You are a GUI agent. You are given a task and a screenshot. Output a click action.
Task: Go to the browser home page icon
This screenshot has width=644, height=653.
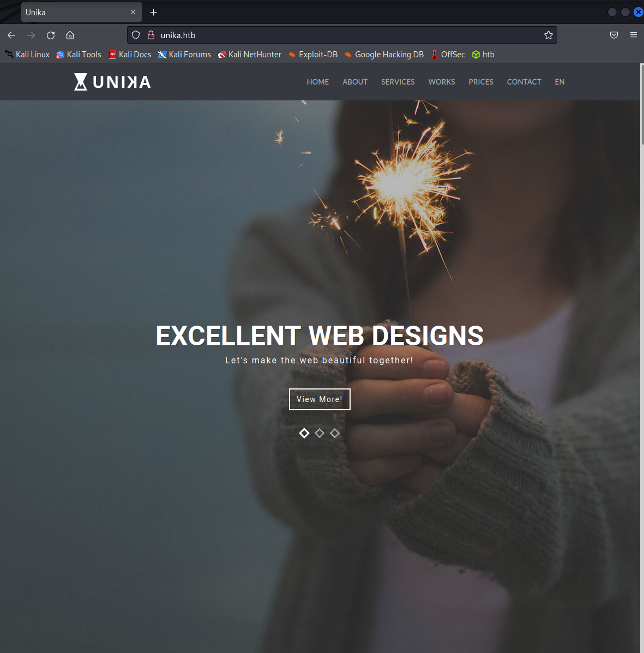tap(70, 35)
